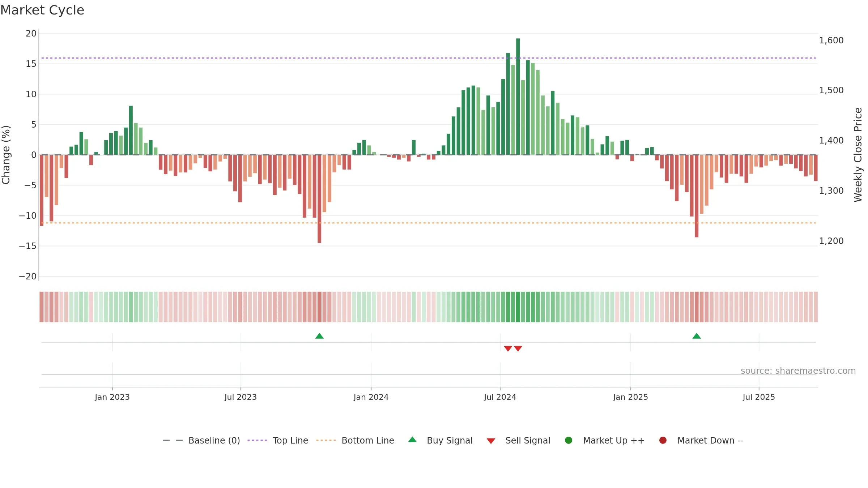Click the Jan 2025 axis label
The width and height of the screenshot is (868, 488).
[x=630, y=397]
